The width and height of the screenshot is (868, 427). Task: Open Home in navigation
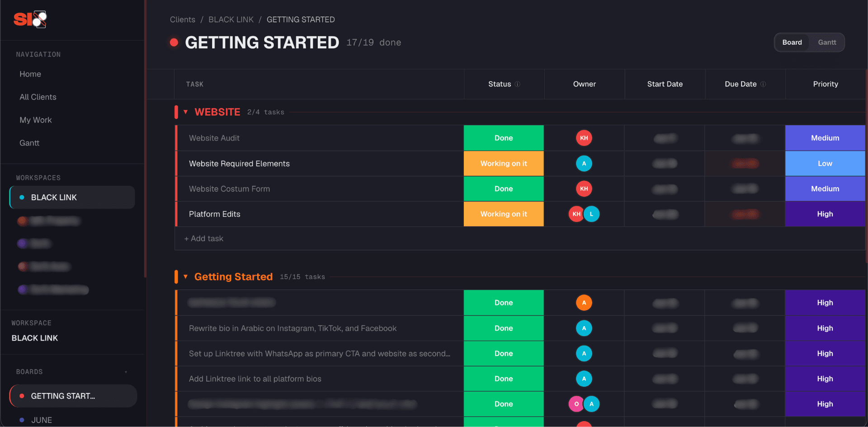tap(30, 74)
